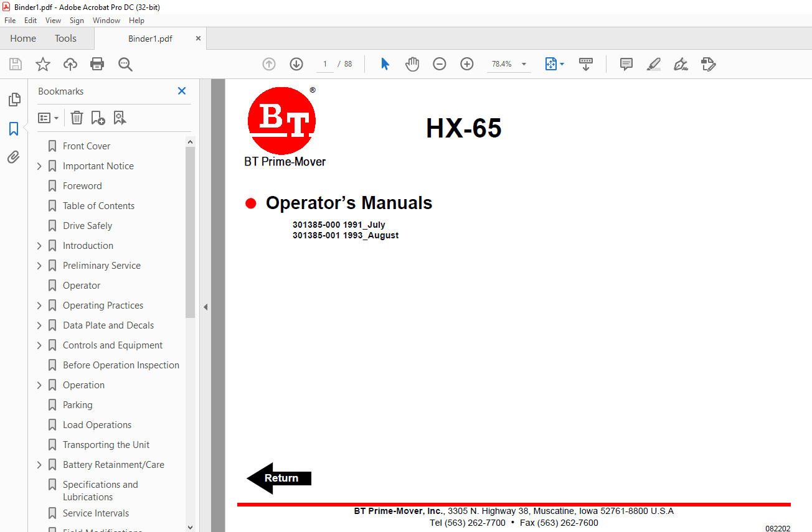The height and width of the screenshot is (532, 812).
Task: Expand the Preliminary Service bookmark
Action: (x=39, y=266)
